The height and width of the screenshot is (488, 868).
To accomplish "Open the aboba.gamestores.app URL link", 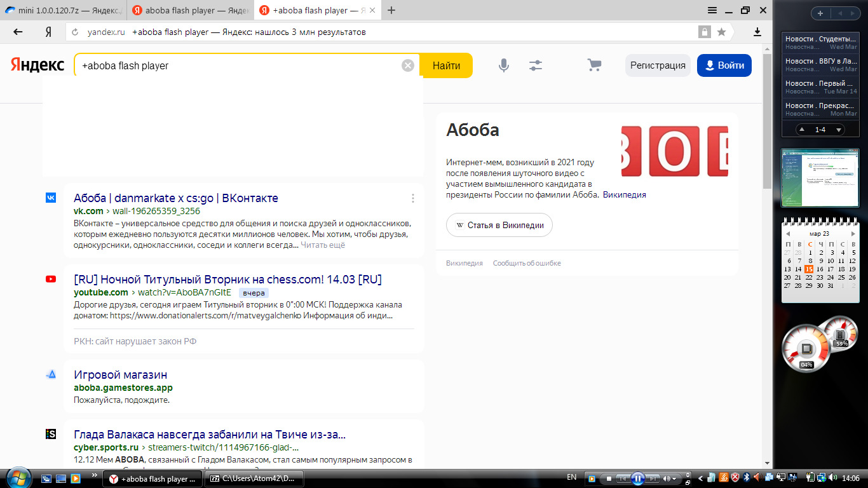I will [x=123, y=388].
